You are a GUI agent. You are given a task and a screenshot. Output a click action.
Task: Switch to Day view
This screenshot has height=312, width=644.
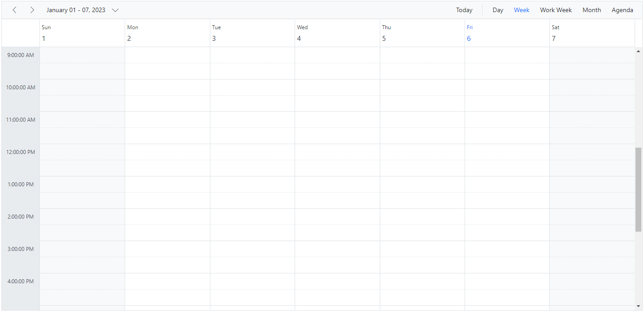click(498, 10)
